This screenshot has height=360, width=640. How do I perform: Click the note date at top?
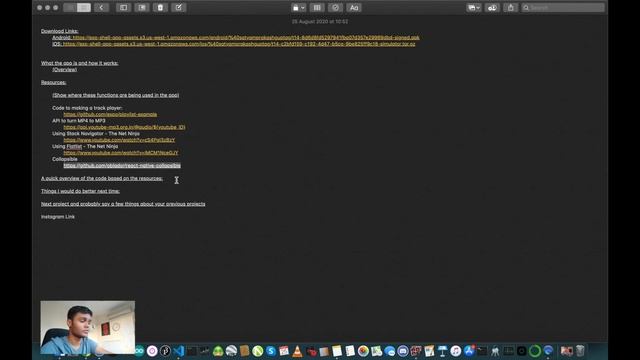[x=320, y=21]
